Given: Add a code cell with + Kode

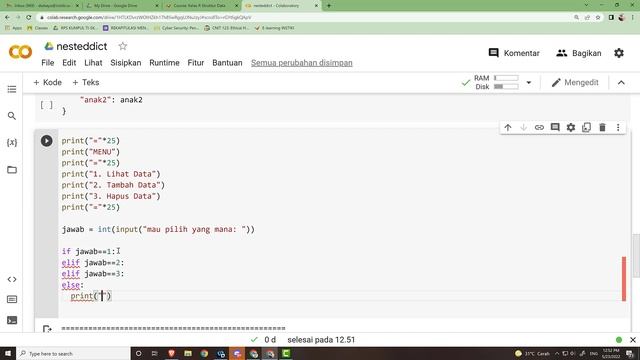Looking at the screenshot, I should point(47,82).
